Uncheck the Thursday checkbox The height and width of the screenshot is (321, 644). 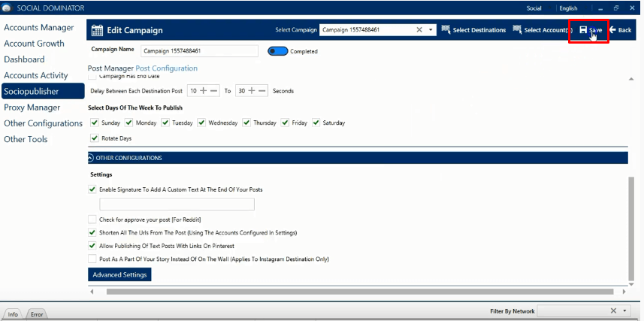pyautogui.click(x=246, y=123)
